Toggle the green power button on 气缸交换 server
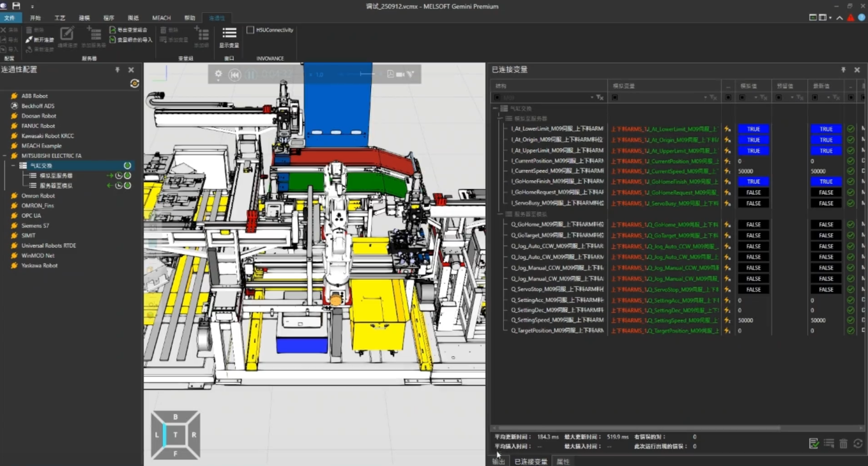This screenshot has width=868, height=466. point(128,166)
